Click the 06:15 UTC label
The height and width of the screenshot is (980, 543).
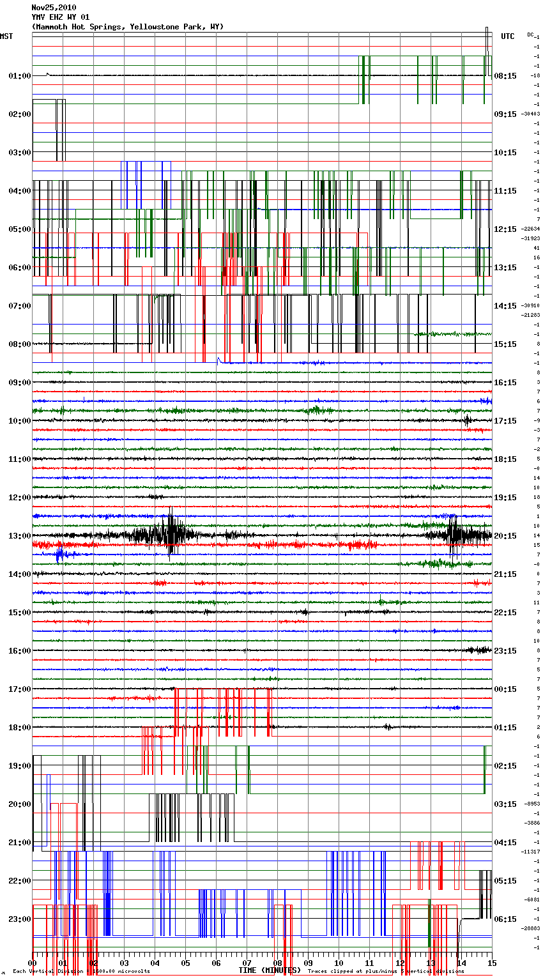(505, 919)
